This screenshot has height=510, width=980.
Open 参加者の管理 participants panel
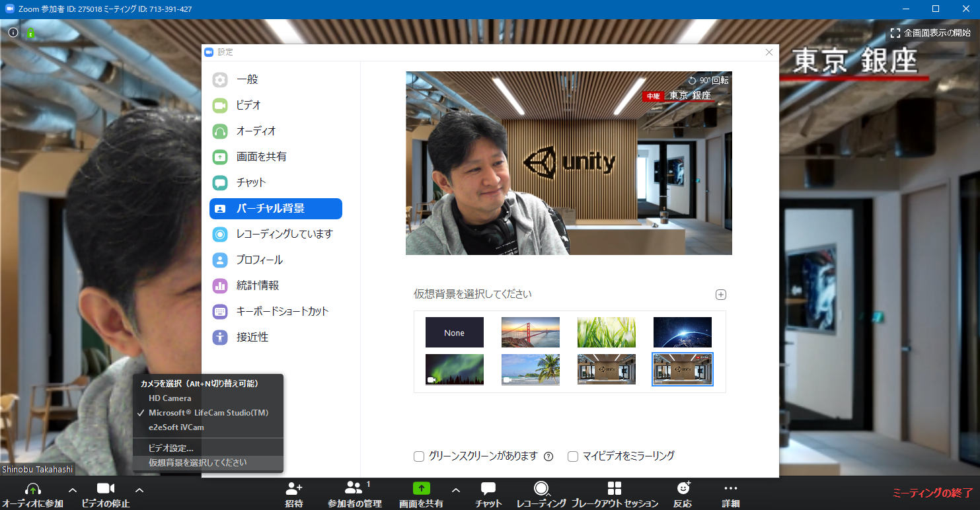pos(355,495)
